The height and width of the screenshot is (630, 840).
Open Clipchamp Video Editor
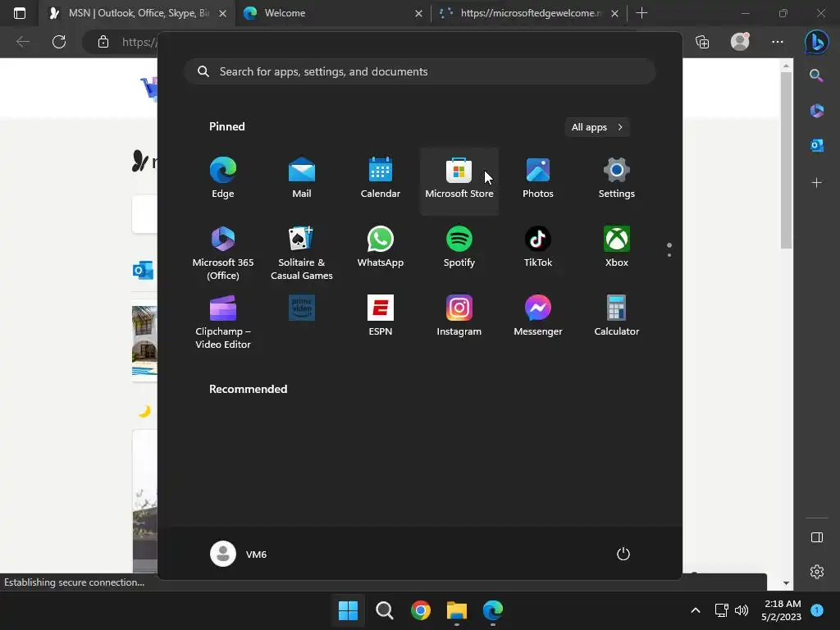223,322
